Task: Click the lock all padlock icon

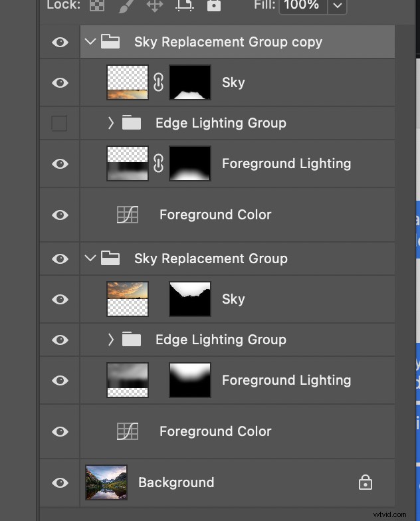Action: 213,5
